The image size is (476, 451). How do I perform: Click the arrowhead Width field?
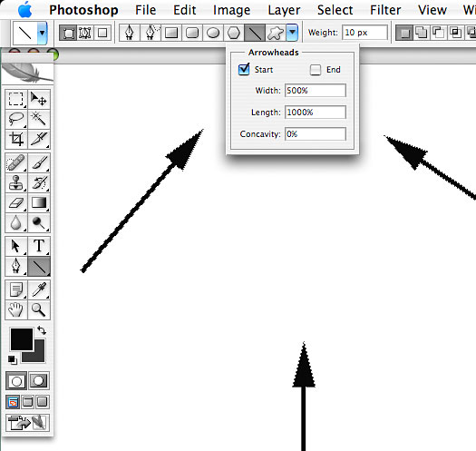pos(316,90)
